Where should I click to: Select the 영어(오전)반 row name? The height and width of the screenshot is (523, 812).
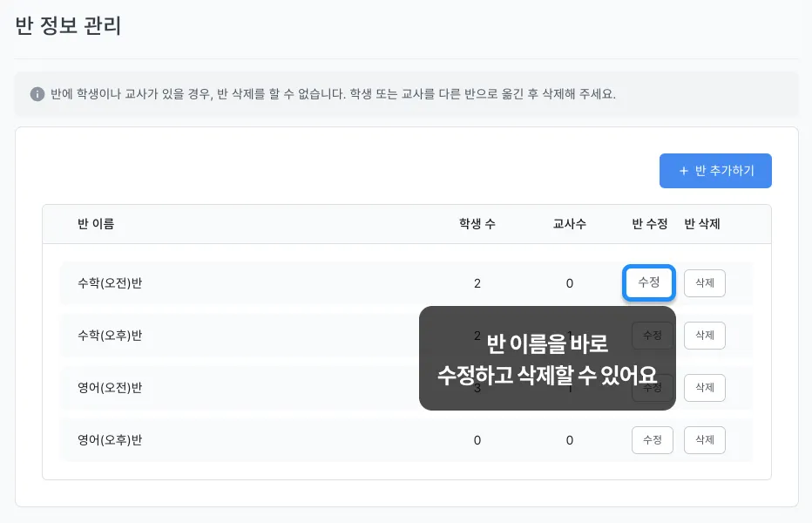(x=110, y=388)
